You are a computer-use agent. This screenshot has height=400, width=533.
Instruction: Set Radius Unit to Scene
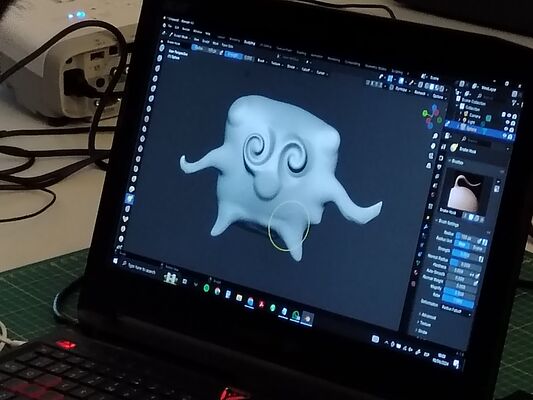point(478,248)
